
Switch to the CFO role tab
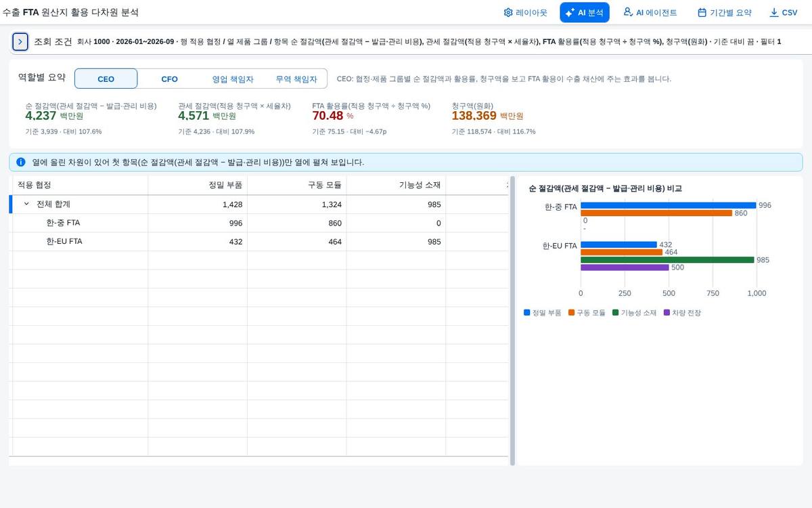(x=169, y=79)
